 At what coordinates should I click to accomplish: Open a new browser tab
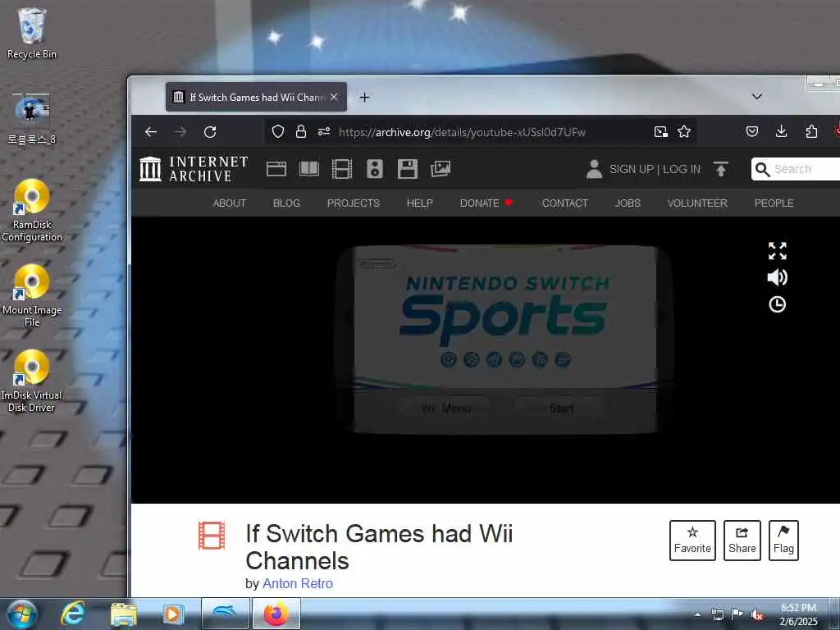(364, 97)
